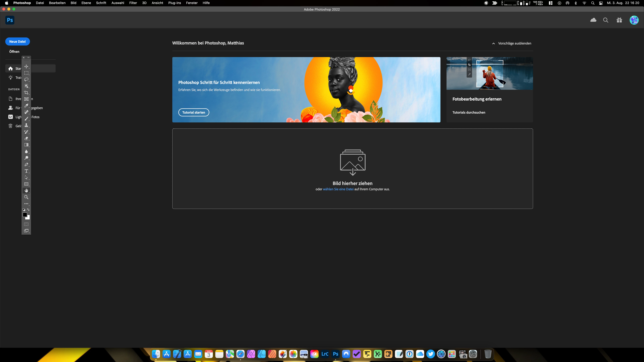This screenshot has height=362, width=644.
Task: Pick the Eyedropper tool
Action: (26, 105)
